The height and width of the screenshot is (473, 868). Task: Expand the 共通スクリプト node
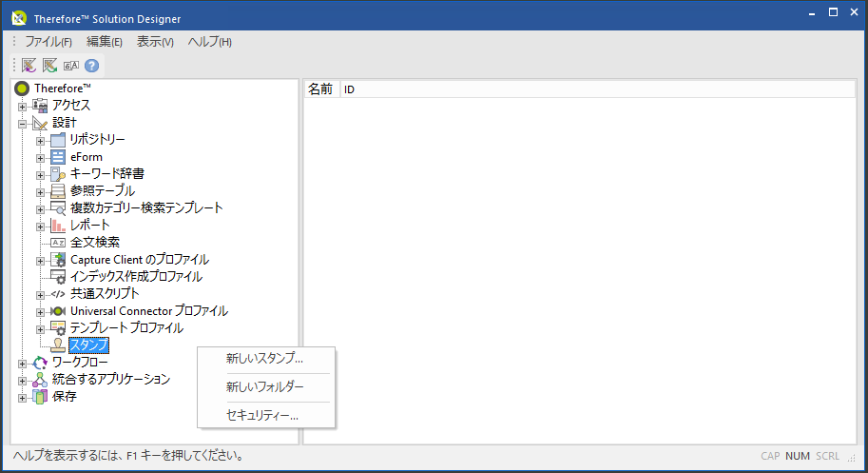41,295
